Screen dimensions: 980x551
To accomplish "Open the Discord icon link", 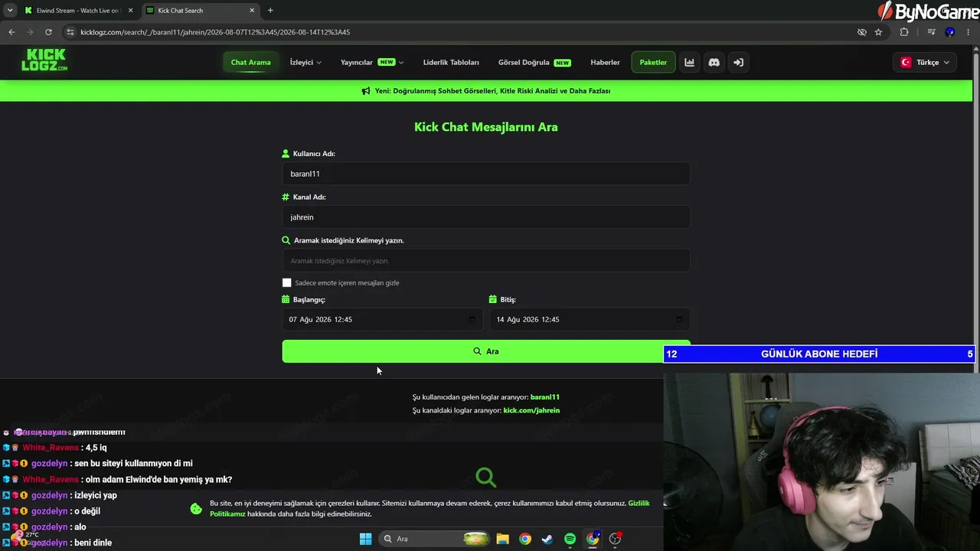I will pyautogui.click(x=714, y=63).
